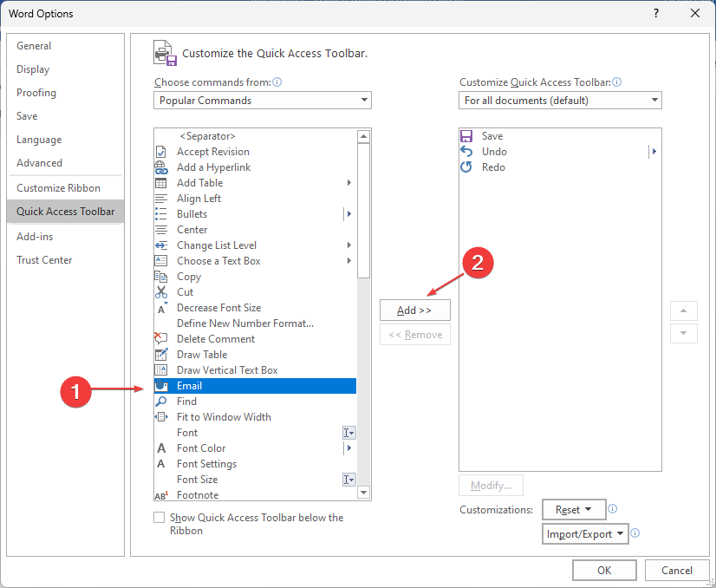Click the Add >> button
716x588 pixels.
(x=415, y=310)
